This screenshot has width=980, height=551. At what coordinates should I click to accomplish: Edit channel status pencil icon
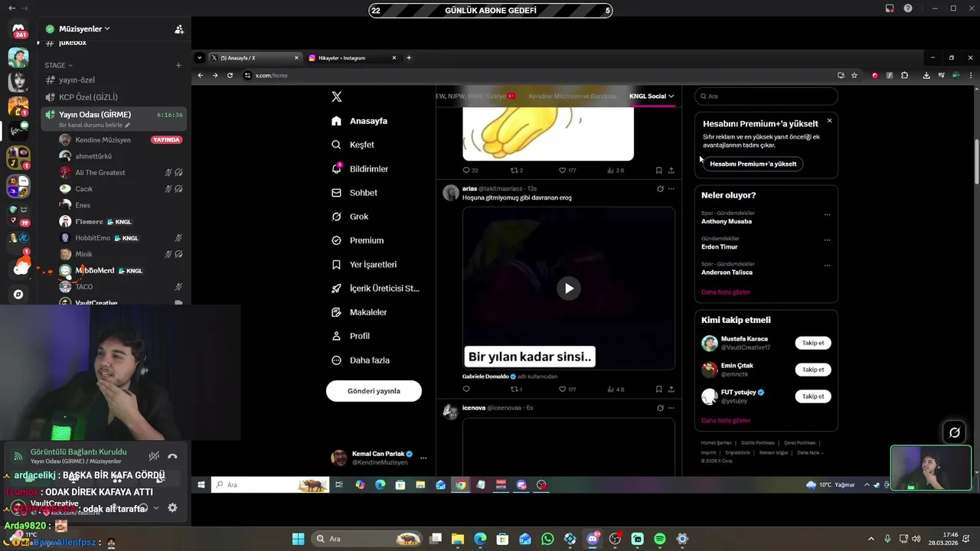128,125
